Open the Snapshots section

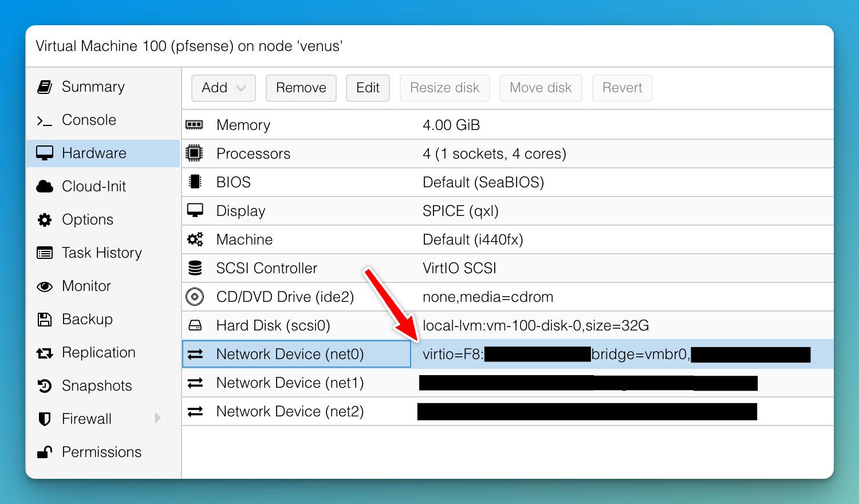(97, 386)
